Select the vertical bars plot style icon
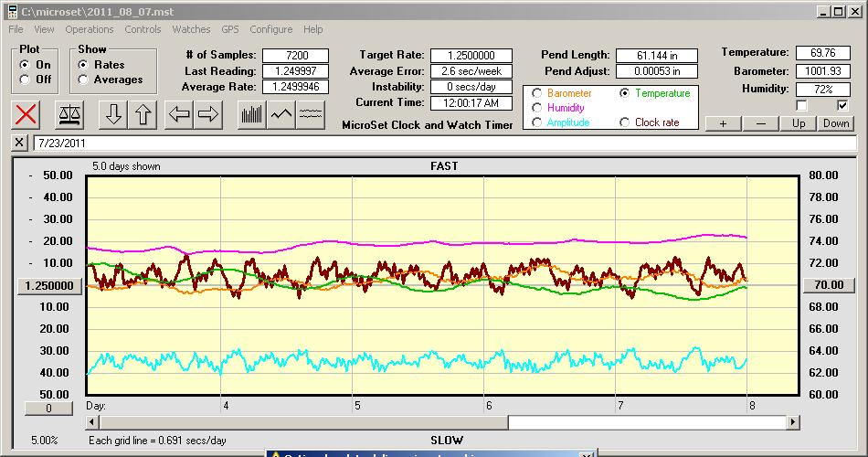868x457 pixels. (252, 114)
